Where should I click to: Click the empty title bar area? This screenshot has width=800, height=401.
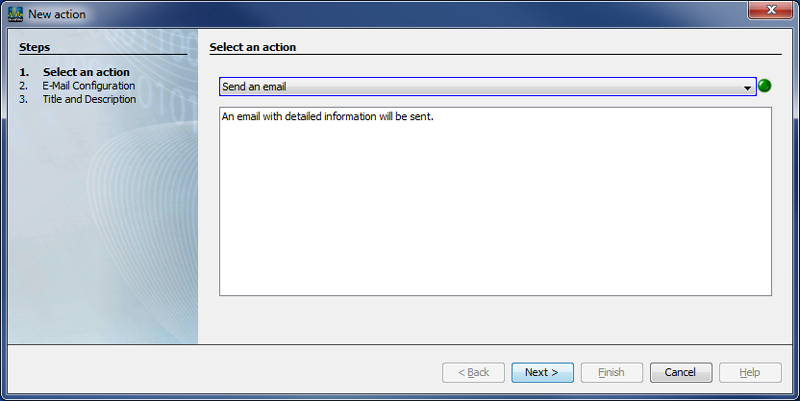400,14
